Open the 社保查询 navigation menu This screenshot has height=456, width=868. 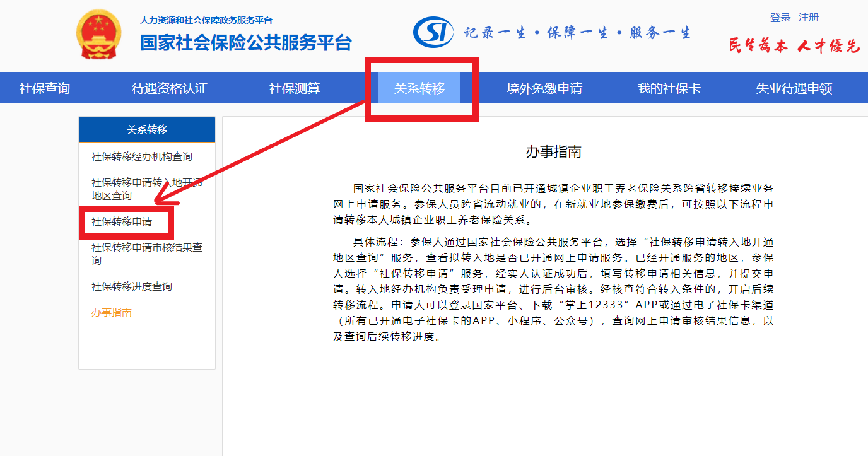click(x=45, y=88)
